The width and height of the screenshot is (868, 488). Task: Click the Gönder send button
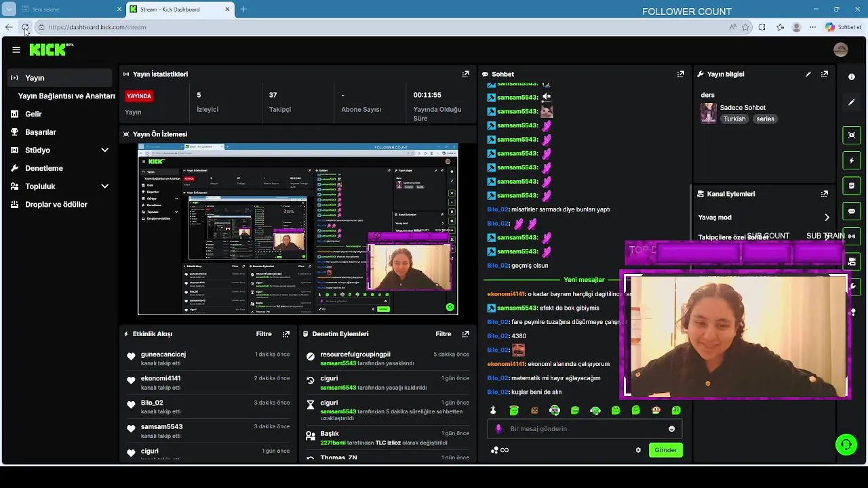665,450
